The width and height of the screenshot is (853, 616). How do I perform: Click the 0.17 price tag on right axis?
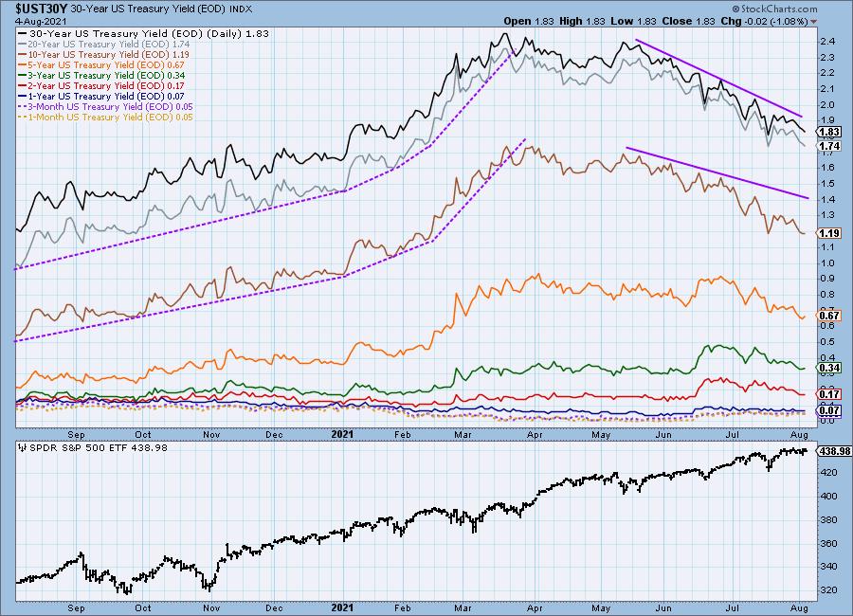tap(828, 394)
